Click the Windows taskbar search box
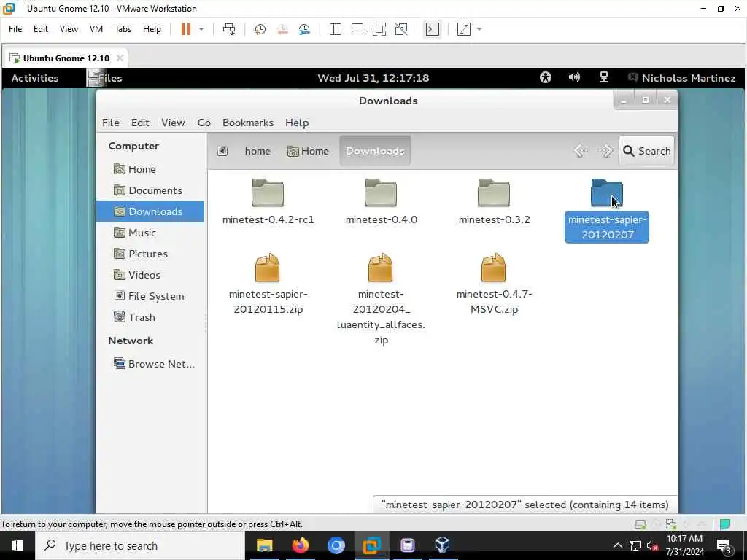Viewport: 747px width, 560px height. point(140,545)
